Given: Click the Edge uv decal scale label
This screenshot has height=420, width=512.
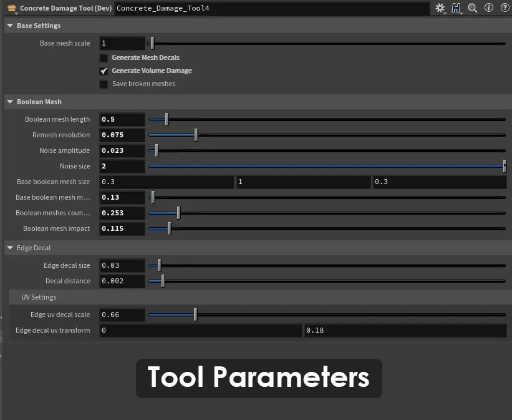Looking at the screenshot, I should point(60,315).
